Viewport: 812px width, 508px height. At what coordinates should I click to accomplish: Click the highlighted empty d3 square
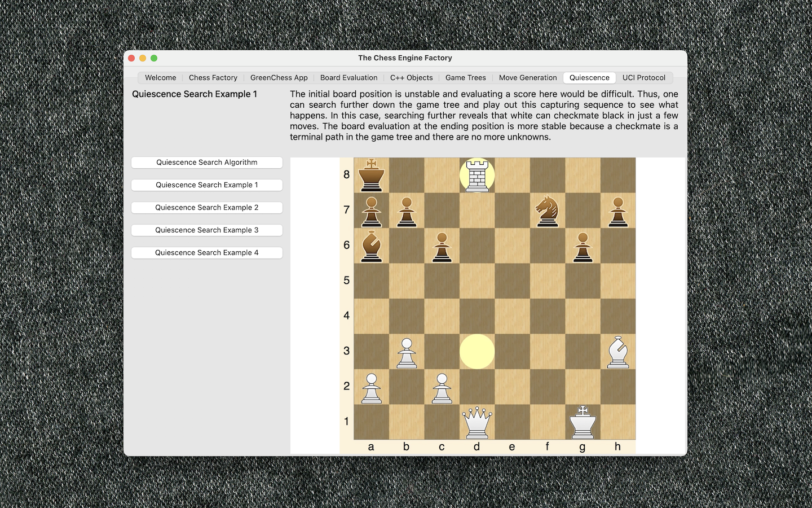[x=477, y=351]
